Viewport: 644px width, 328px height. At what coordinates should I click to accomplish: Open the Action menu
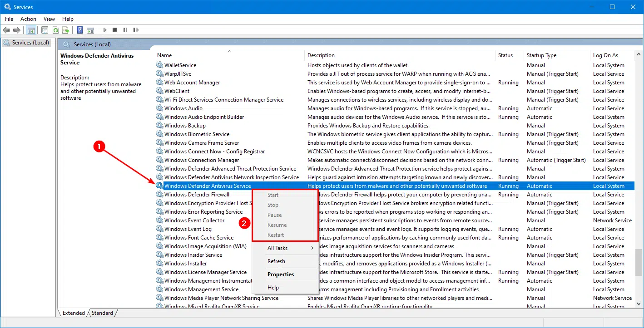28,19
